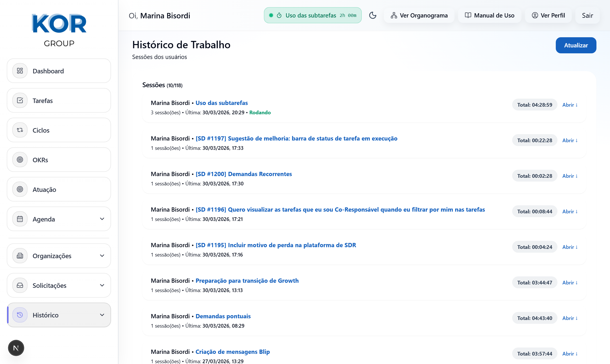
Task: Open Ver Organograma in header
Action: pos(419,15)
